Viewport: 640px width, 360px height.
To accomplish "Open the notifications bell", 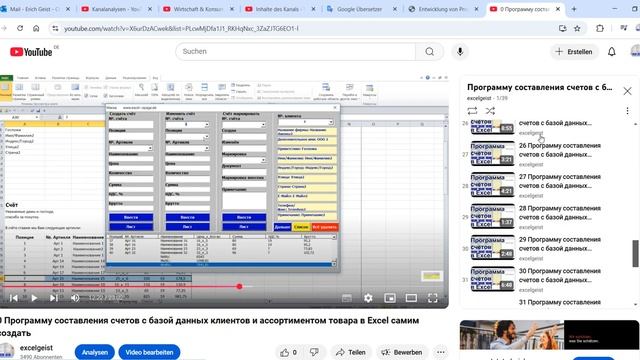I will click(611, 52).
